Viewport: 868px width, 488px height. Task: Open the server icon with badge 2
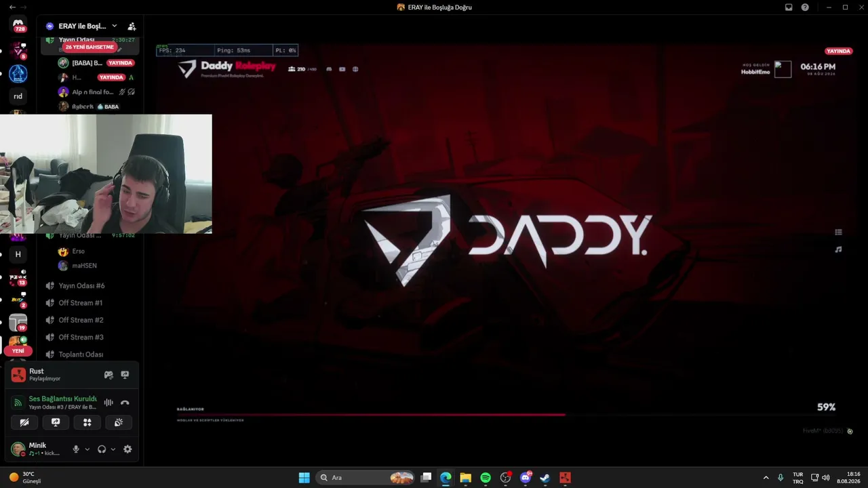point(18,300)
